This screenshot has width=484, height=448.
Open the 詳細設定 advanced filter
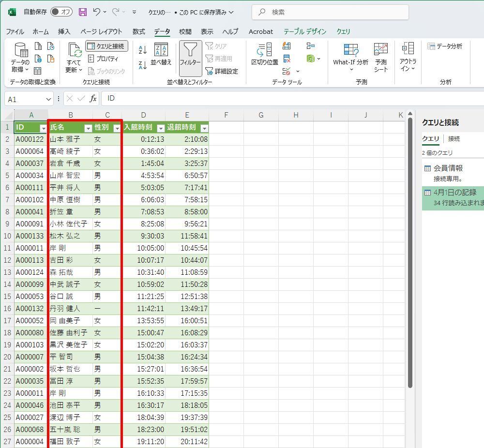click(x=222, y=71)
